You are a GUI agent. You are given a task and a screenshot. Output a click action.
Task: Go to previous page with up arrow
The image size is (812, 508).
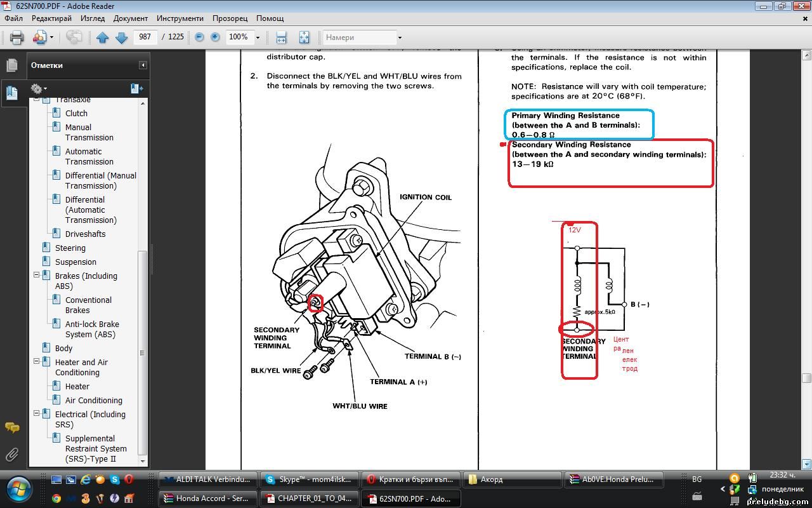(103, 37)
